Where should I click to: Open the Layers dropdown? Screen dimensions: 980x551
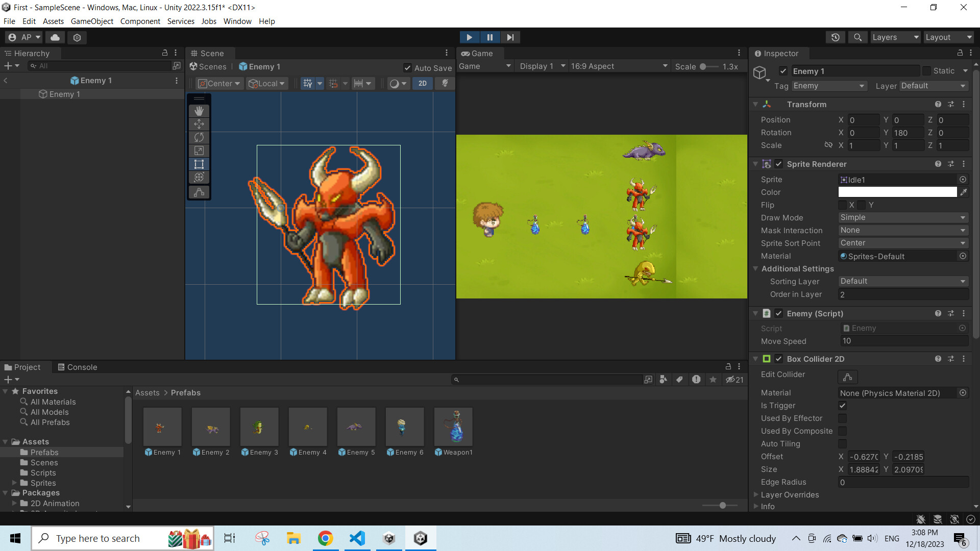[895, 37]
